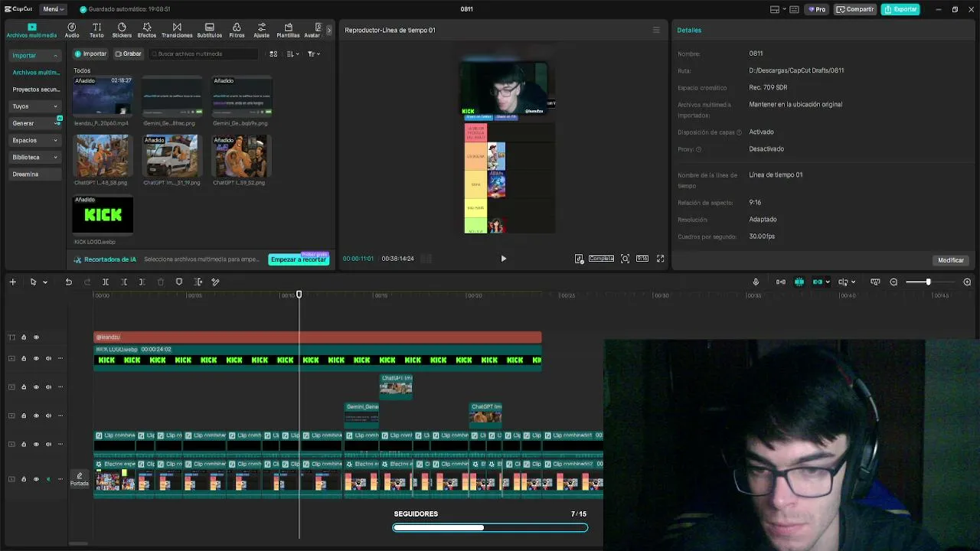Click the redo arrow in timeline toolbar
Viewport: 980px width, 551px height.
87,282
